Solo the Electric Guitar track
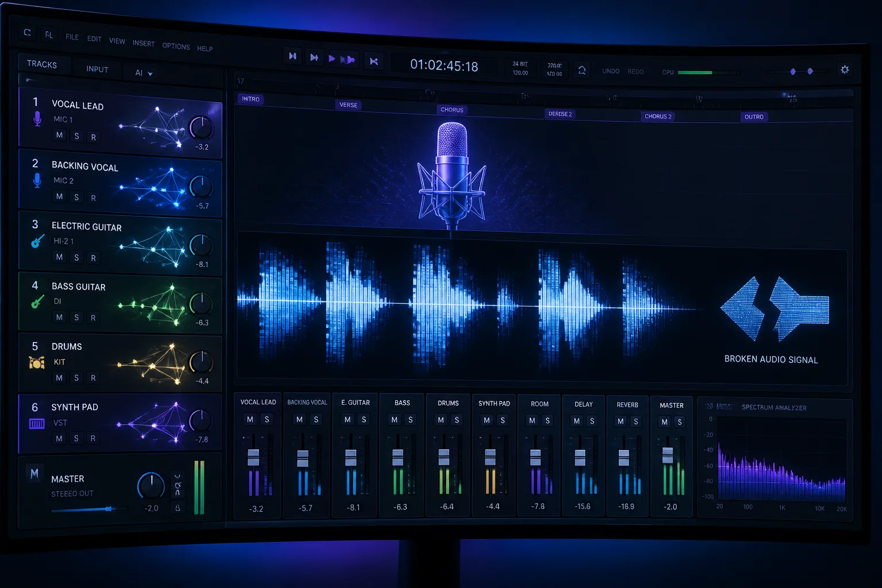 (76, 258)
